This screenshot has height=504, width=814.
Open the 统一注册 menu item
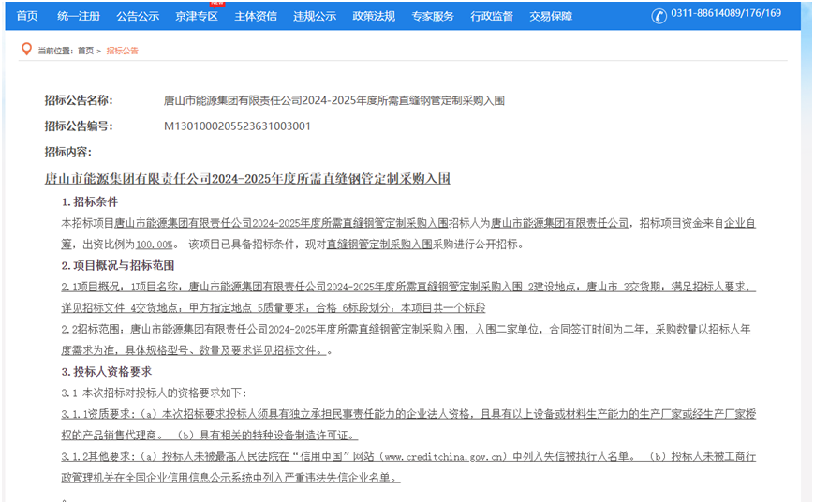(79, 16)
